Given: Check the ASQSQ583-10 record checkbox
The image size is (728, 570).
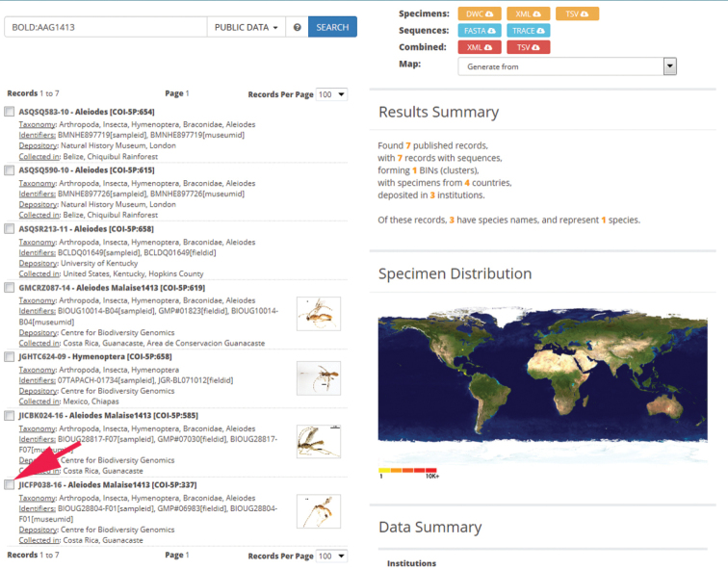Looking at the screenshot, I should coord(10,112).
